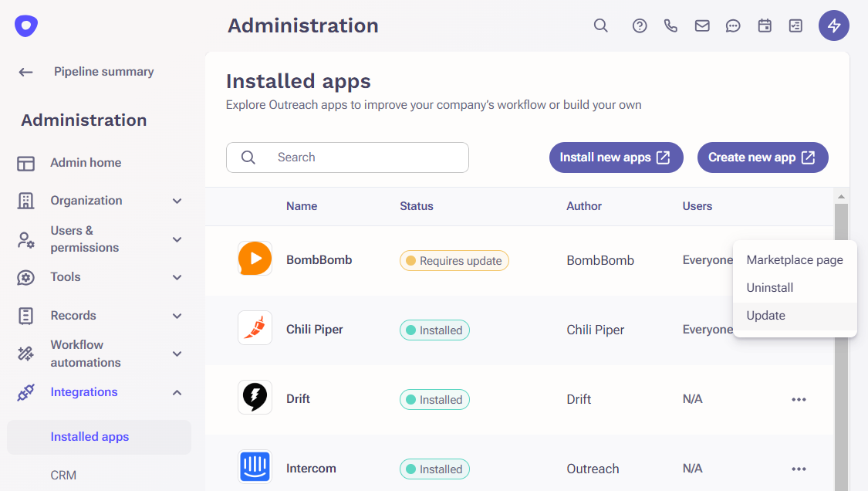Choose Uninstall from the context menu
Image resolution: width=868 pixels, height=491 pixels.
pyautogui.click(x=795, y=288)
